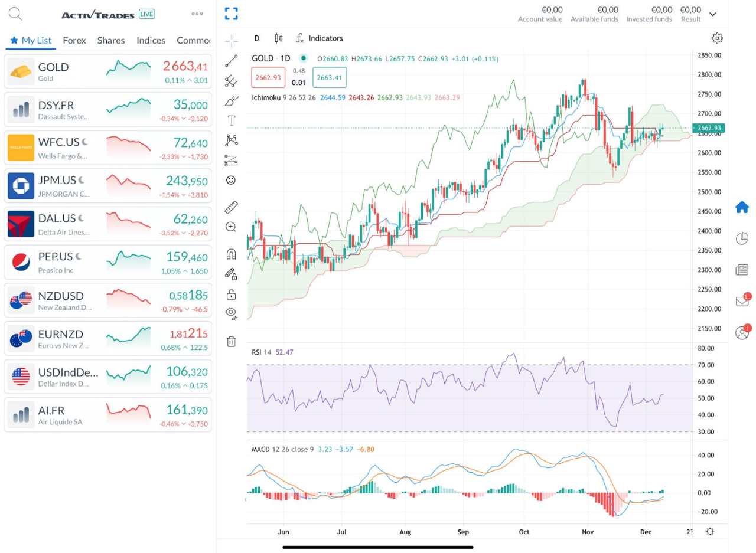Viewport: 756px width, 553px height.
Task: Open the portfolio pie chart icon
Action: [742, 238]
